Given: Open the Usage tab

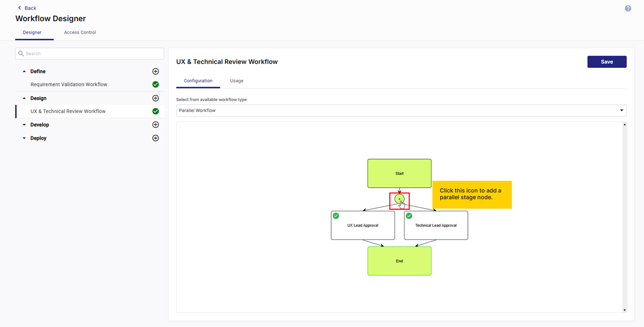Looking at the screenshot, I should point(236,80).
